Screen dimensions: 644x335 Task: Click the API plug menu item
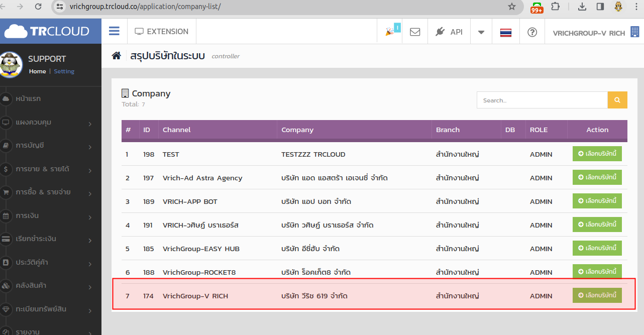click(449, 32)
